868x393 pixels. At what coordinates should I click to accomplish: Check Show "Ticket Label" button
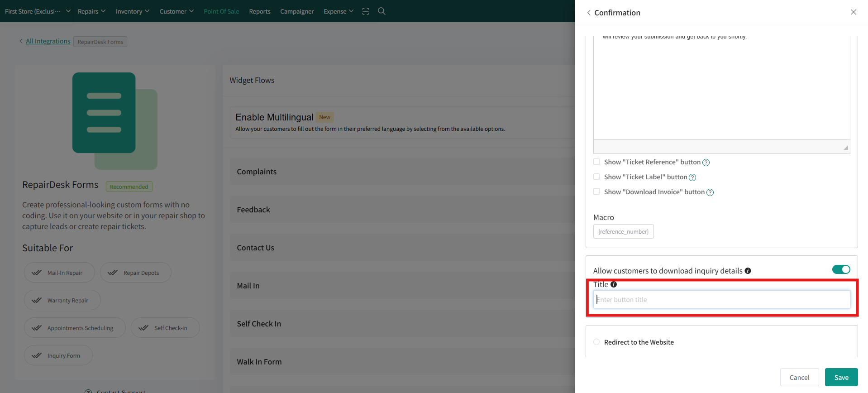coord(596,177)
